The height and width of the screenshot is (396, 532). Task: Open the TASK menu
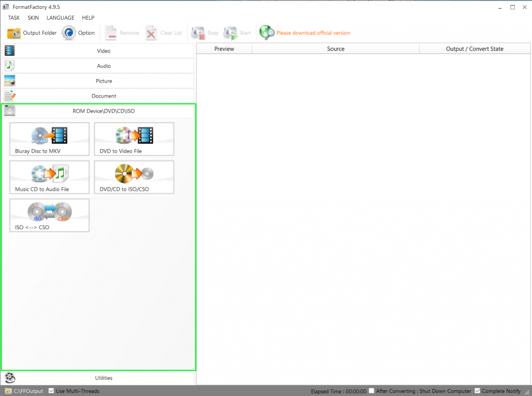point(14,18)
